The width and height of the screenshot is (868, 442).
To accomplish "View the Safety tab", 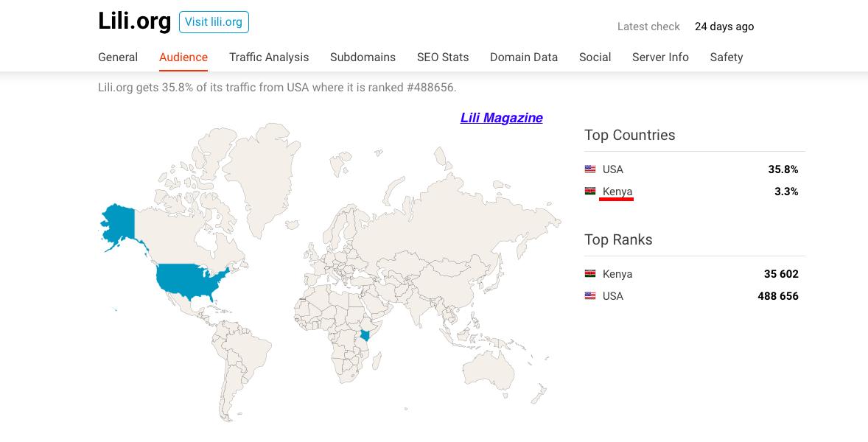I will pyautogui.click(x=727, y=57).
